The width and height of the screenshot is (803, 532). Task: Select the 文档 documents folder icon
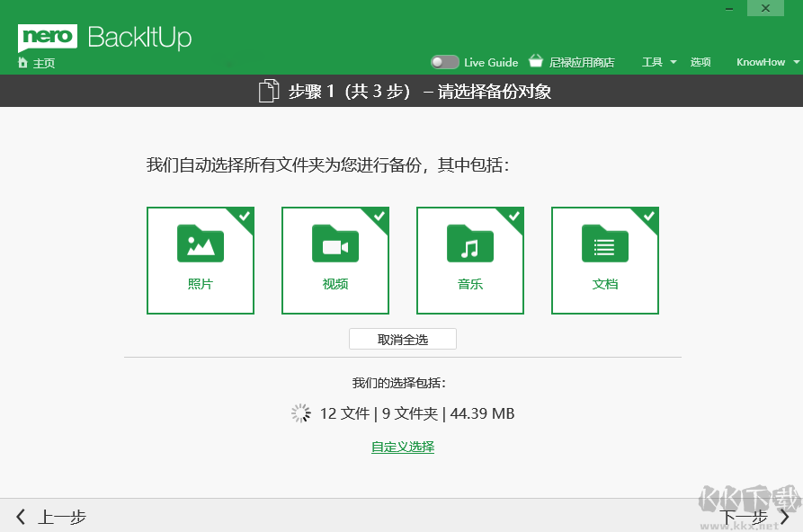coord(604,244)
